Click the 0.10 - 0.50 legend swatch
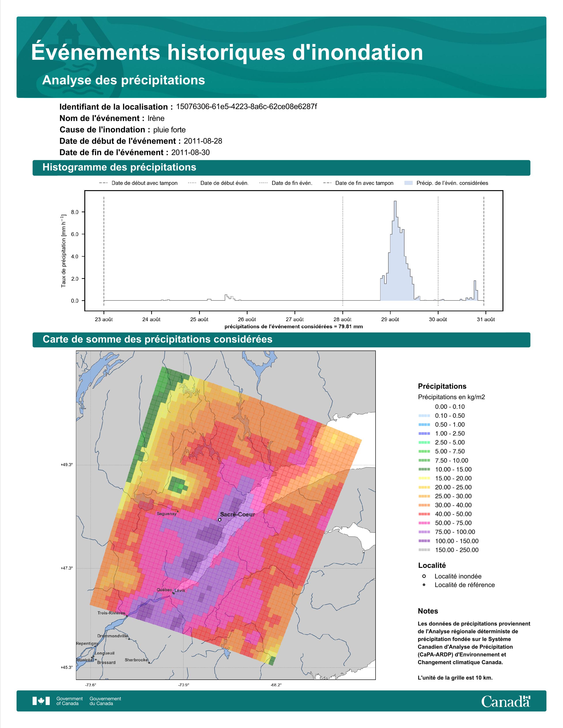Image resolution: width=563 pixels, height=728 pixels. tap(424, 416)
